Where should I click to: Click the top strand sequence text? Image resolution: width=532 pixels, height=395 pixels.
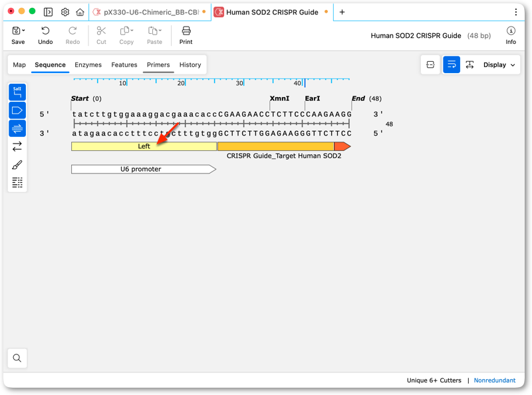pos(211,114)
